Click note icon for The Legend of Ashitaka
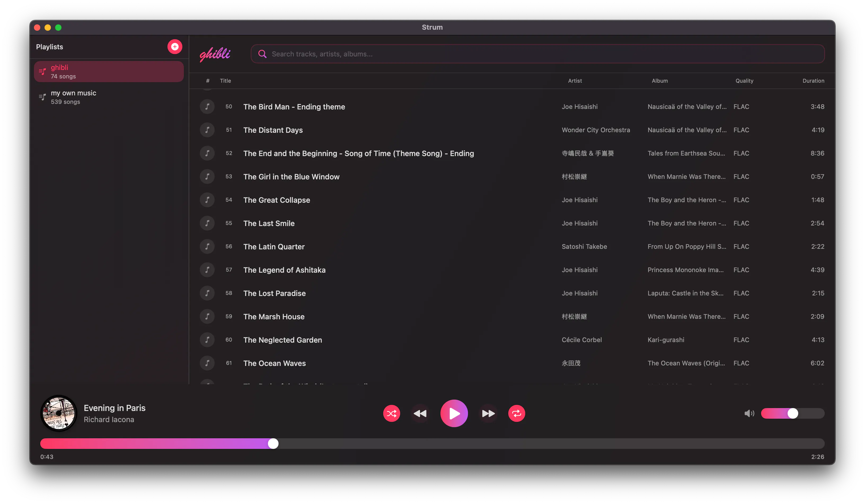 (207, 270)
